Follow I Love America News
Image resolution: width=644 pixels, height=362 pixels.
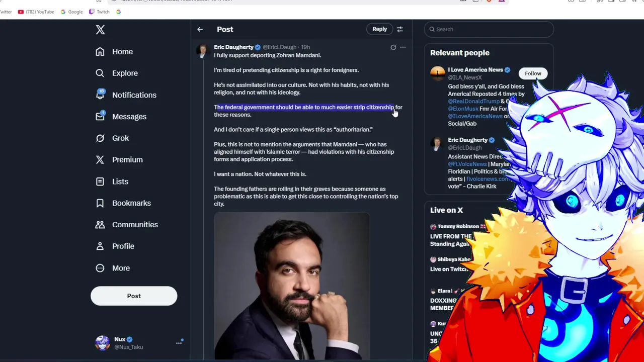[x=533, y=73]
